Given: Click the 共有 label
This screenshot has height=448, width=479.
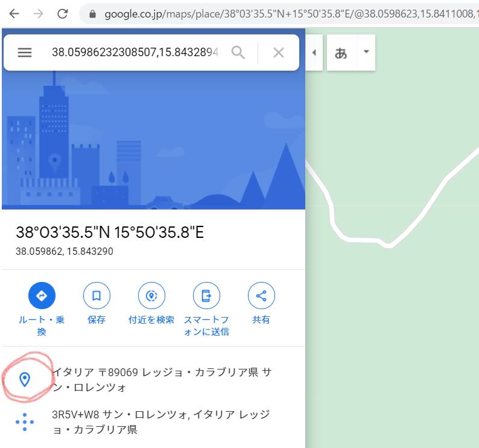Looking at the screenshot, I should pos(261,320).
